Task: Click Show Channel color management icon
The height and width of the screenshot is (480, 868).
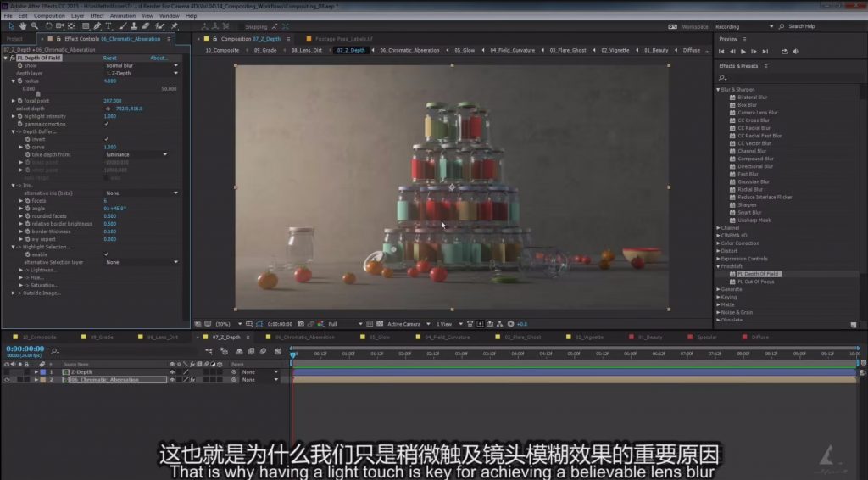Action: click(320, 324)
